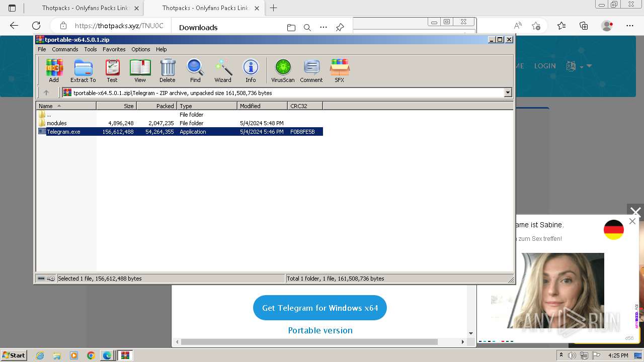Viewport: 644px width, 362px height.
Task: Sort by Type column header
Action: click(207, 106)
